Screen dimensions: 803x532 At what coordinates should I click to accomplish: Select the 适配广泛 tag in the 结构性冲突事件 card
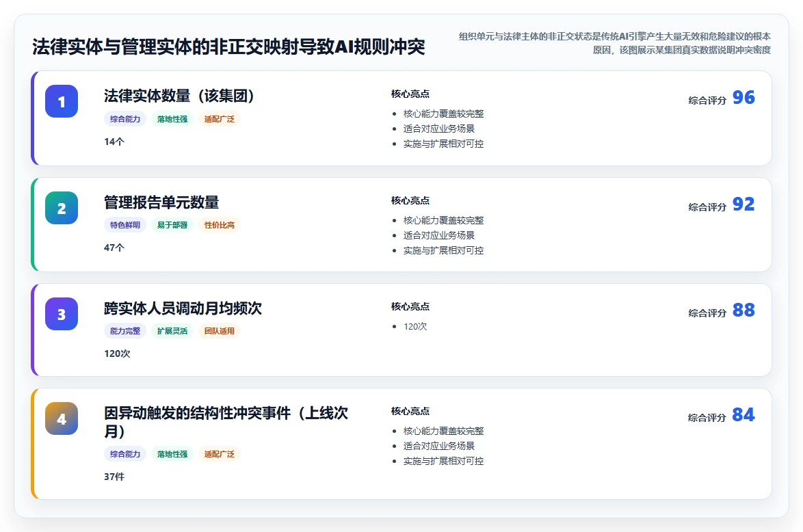[219, 453]
